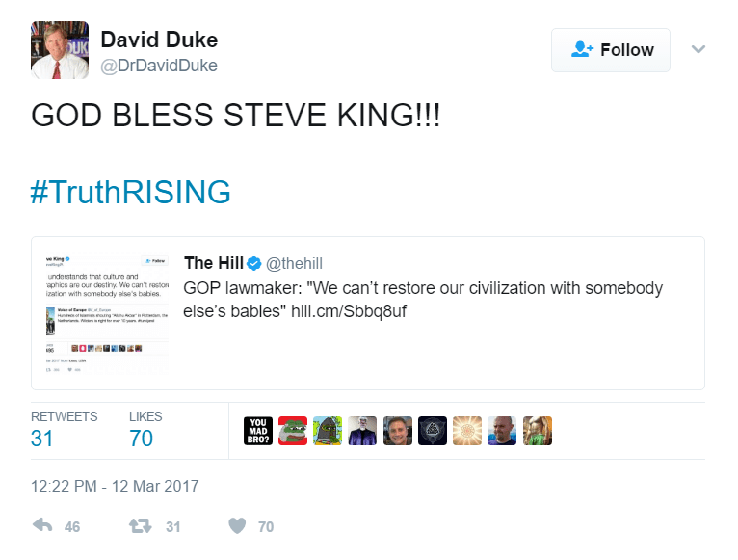738x560 pixels.
Task: Click the reply arrow icon
Action: tap(42, 526)
